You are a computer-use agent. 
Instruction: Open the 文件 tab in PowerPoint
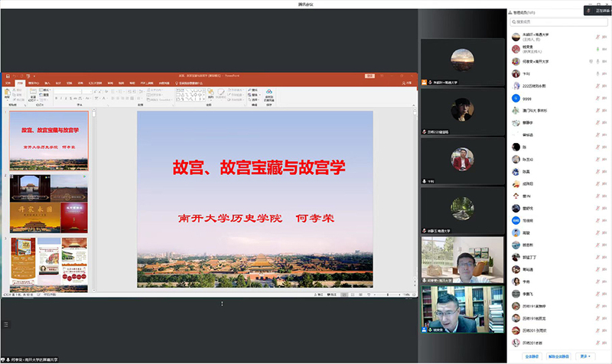[x=8, y=83]
